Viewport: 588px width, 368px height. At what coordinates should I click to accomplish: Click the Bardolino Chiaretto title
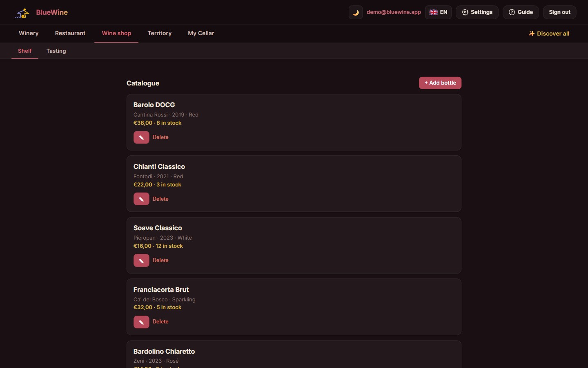[x=164, y=352]
